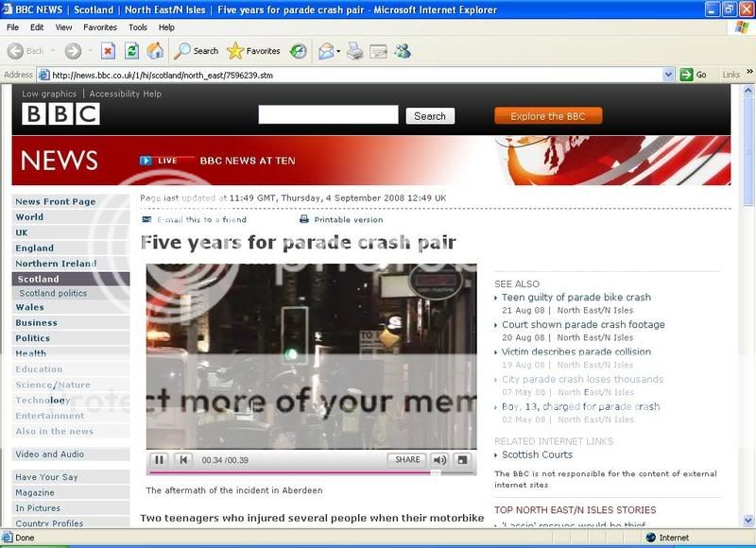
Task: Open Scottish Courts external link
Action: point(537,454)
